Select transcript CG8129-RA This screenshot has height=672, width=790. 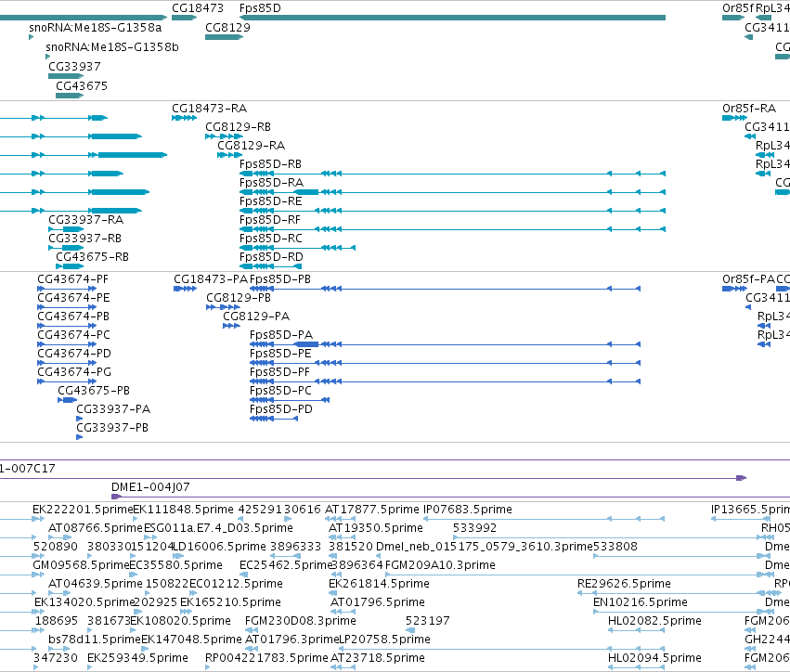pyautogui.click(x=229, y=155)
